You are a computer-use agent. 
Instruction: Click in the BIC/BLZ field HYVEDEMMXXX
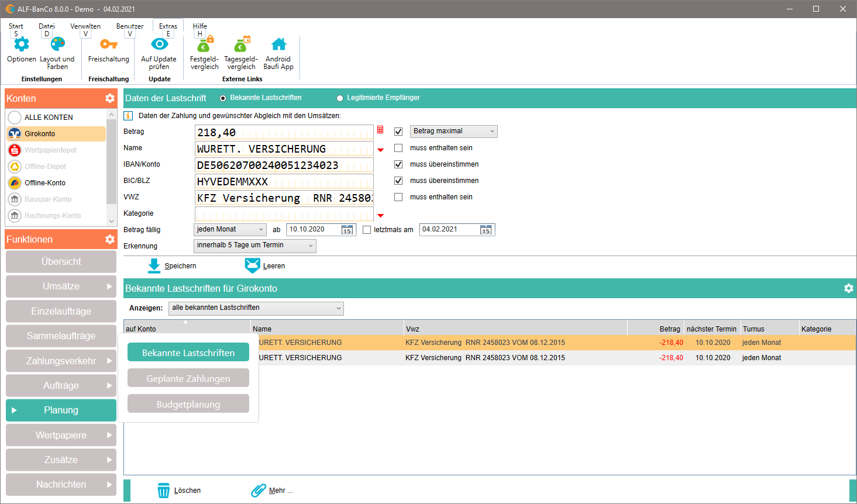[284, 181]
